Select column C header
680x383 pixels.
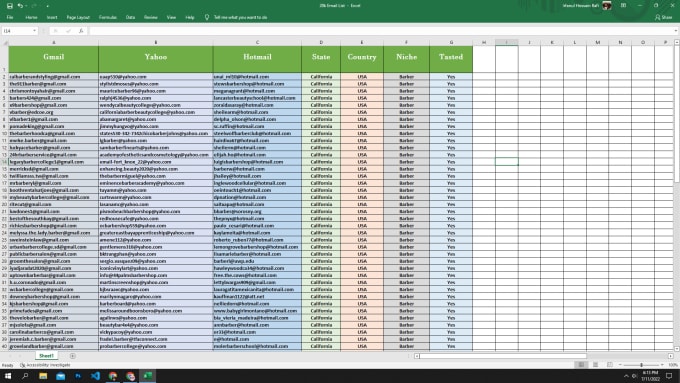tap(257, 43)
